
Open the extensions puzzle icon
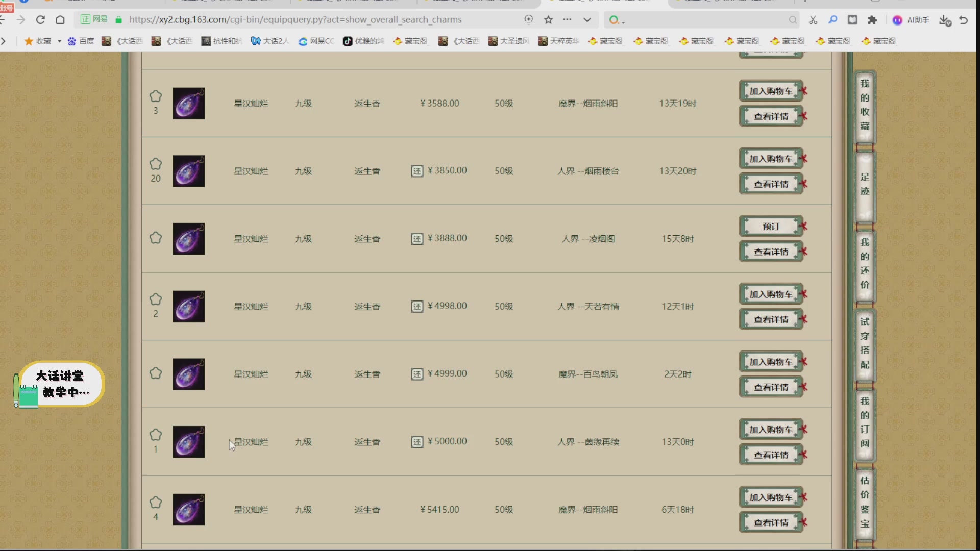coord(872,20)
